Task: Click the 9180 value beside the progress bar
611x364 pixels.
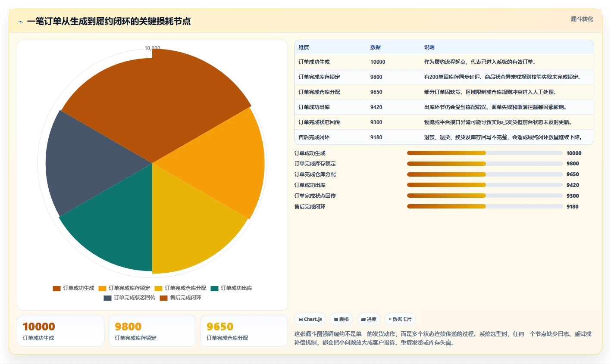Action: coord(573,207)
